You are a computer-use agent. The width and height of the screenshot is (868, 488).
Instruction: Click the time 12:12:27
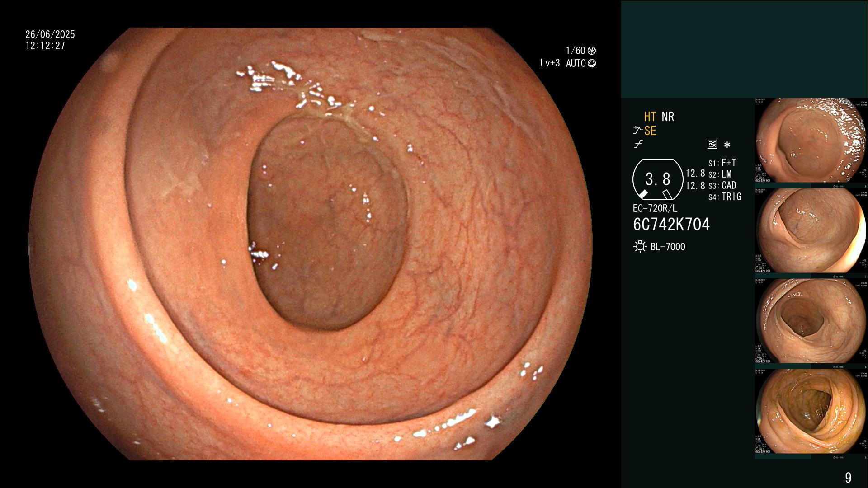45,46
